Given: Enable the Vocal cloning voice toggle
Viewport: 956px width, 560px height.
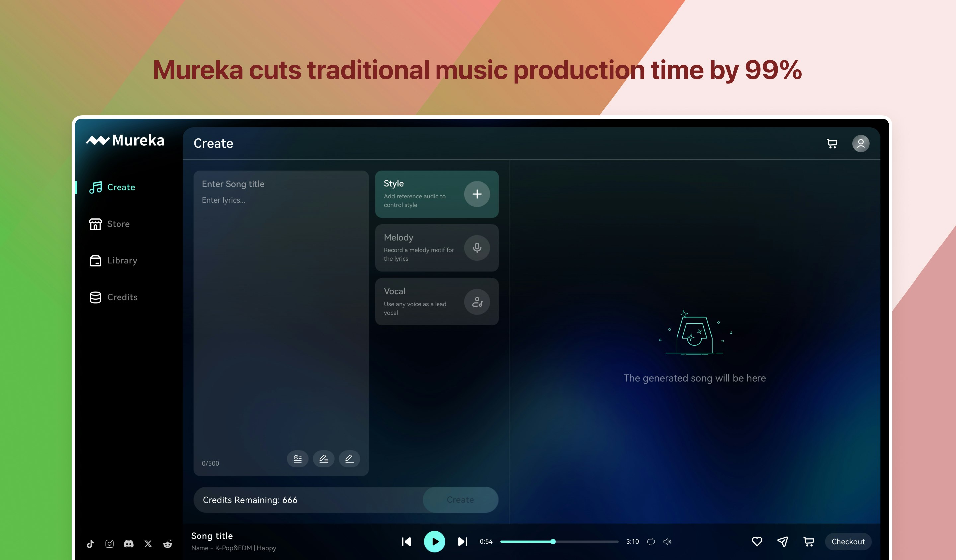Looking at the screenshot, I should [x=477, y=301].
